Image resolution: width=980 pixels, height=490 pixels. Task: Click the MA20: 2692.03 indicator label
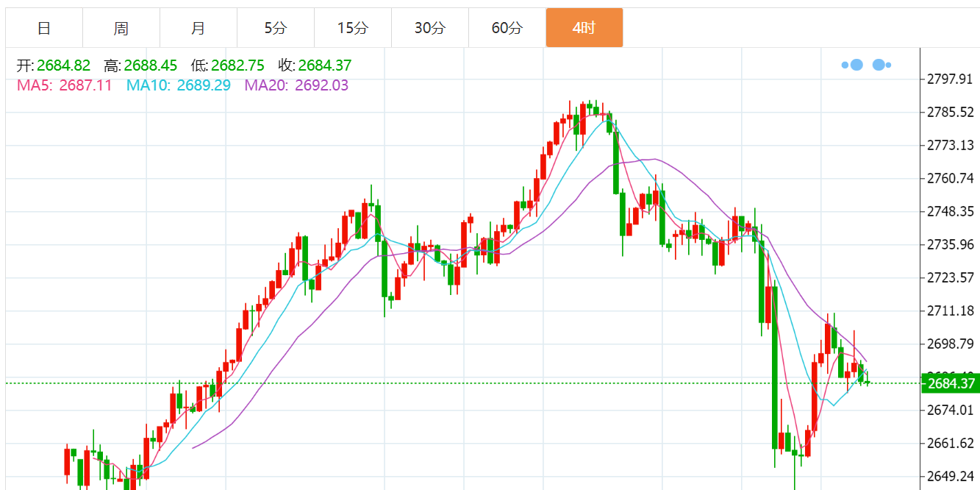click(296, 85)
